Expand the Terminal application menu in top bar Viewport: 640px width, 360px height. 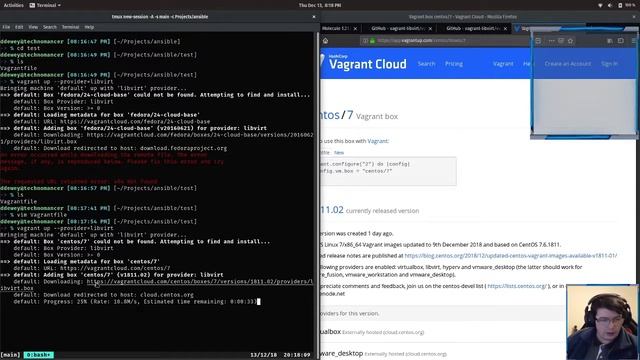[x=45, y=5]
